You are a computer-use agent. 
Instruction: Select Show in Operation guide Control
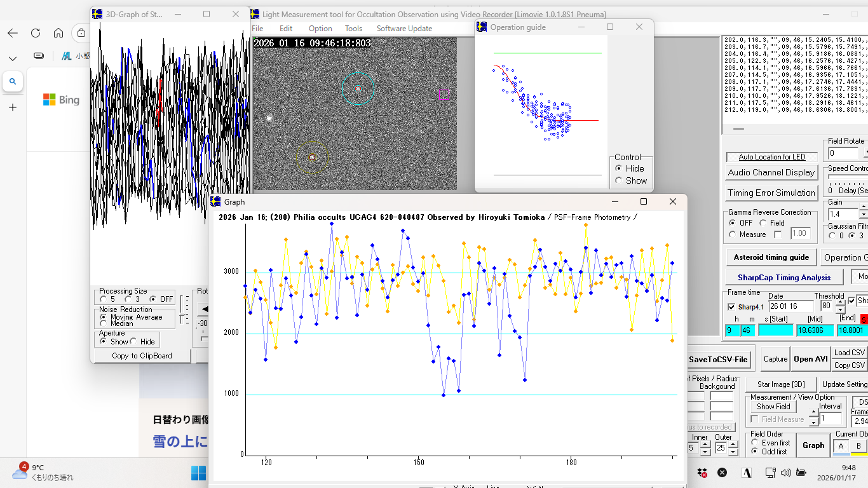pos(619,180)
